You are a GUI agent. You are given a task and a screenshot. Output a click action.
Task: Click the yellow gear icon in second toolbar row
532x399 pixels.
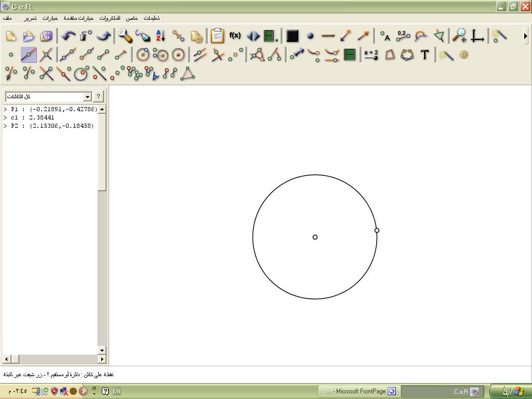464,54
